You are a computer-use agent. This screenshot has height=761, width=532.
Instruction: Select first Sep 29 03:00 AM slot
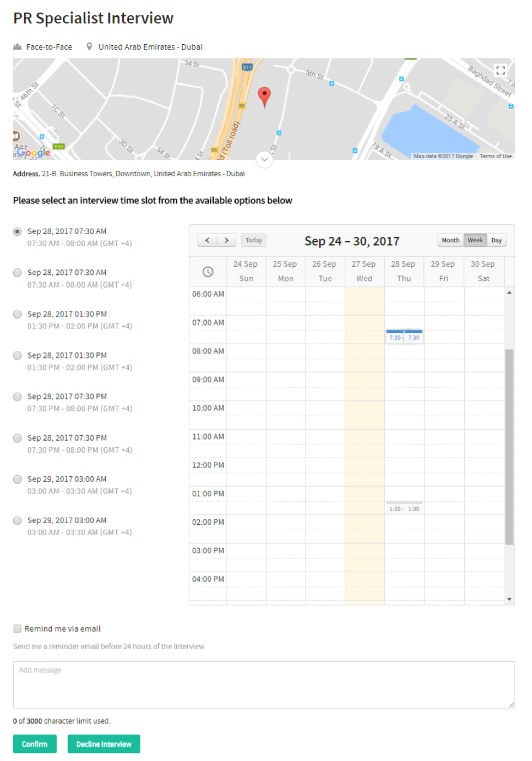(17, 480)
